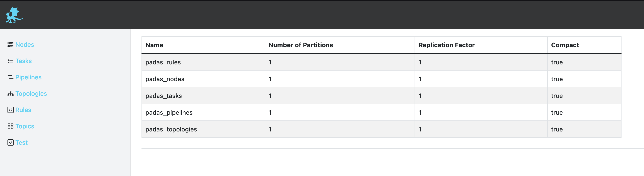Click the Topics grid icon
Image resolution: width=644 pixels, height=176 pixels.
[10, 126]
